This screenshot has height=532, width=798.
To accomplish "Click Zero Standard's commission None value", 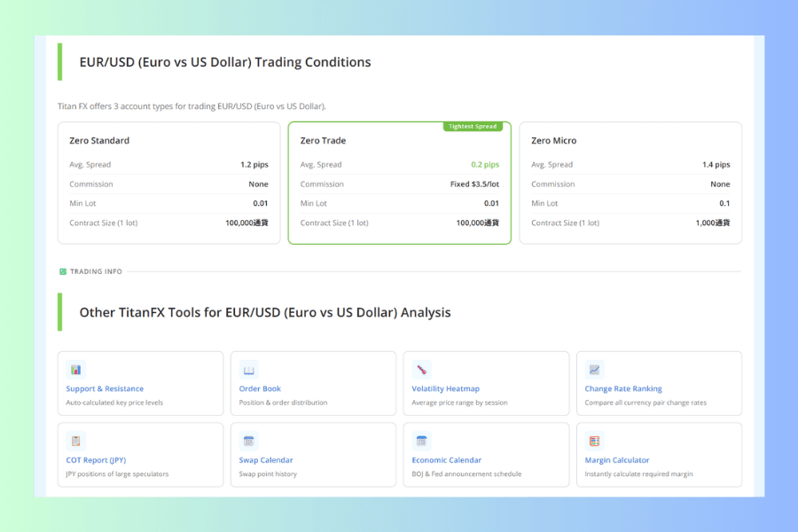I will (x=259, y=184).
